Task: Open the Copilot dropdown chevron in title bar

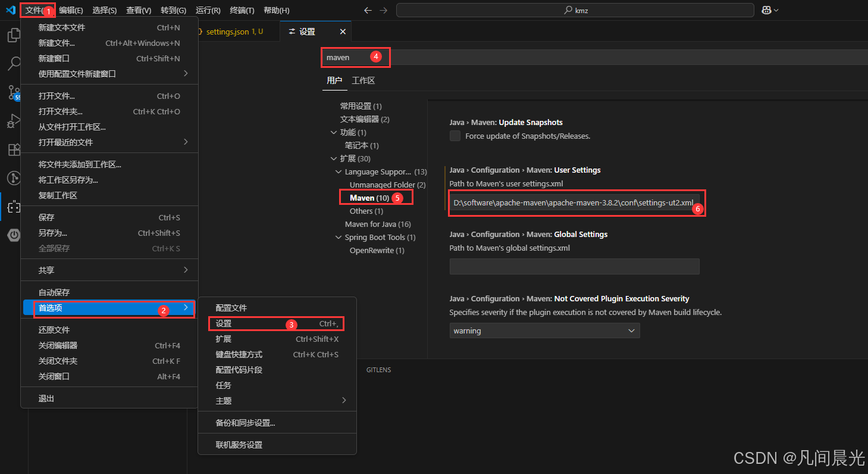Action: click(x=776, y=10)
